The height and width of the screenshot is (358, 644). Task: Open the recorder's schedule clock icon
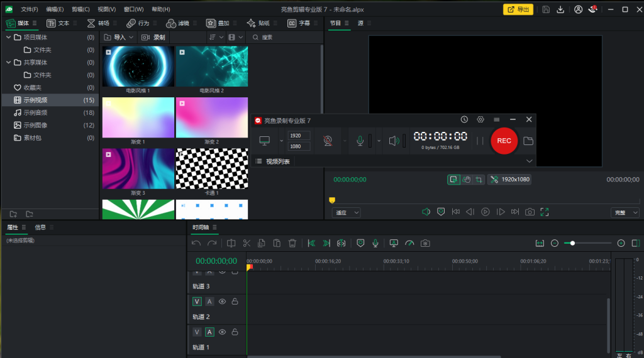pos(464,119)
